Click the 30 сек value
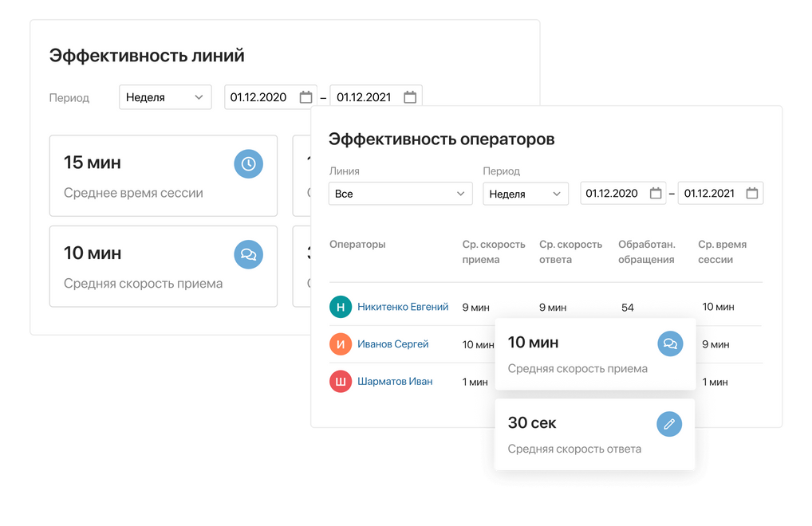The image size is (812, 526). click(532, 422)
